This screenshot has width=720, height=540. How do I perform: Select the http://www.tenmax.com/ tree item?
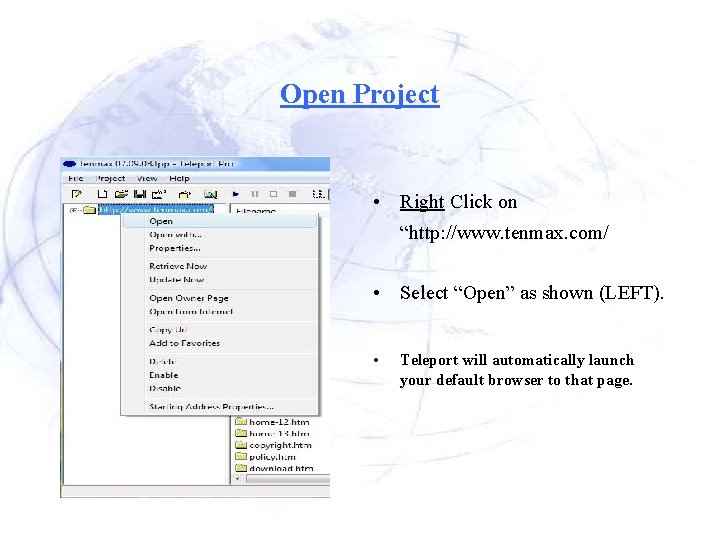(x=156, y=209)
